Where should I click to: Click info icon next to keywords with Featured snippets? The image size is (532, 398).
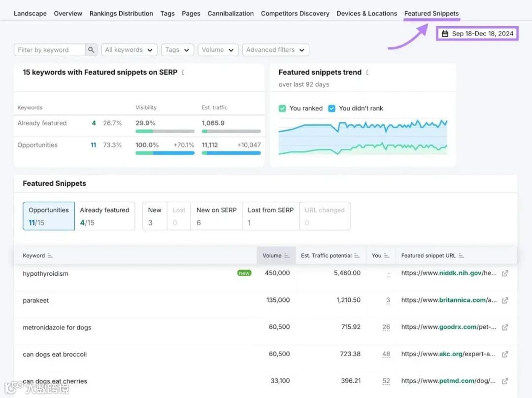tap(183, 72)
